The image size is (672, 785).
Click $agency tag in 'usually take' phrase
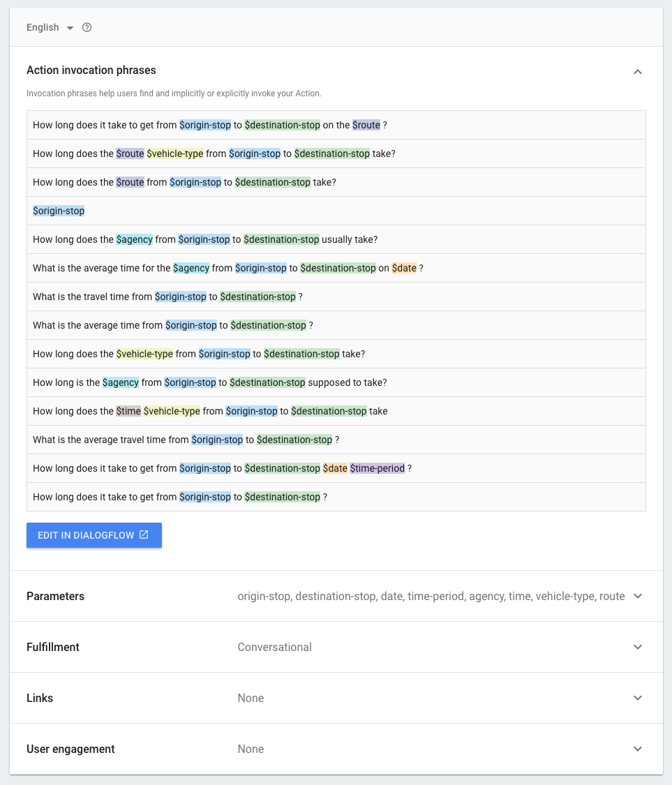(x=135, y=239)
